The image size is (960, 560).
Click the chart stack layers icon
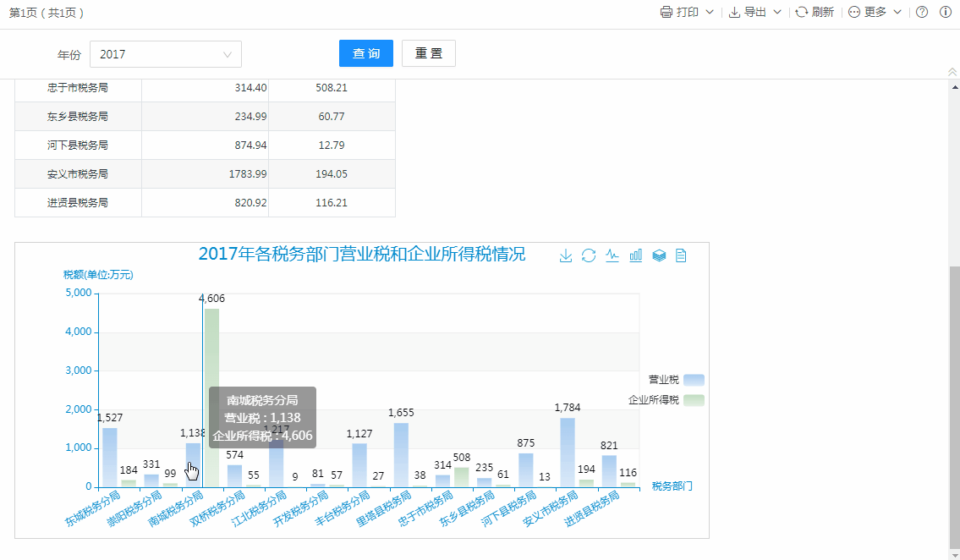[x=659, y=255]
